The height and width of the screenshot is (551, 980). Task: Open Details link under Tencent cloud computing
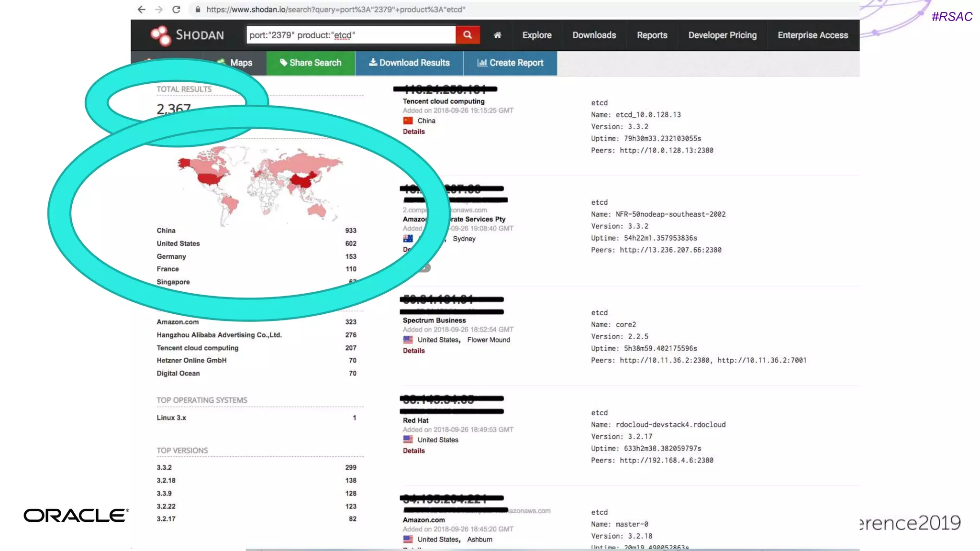pos(413,132)
